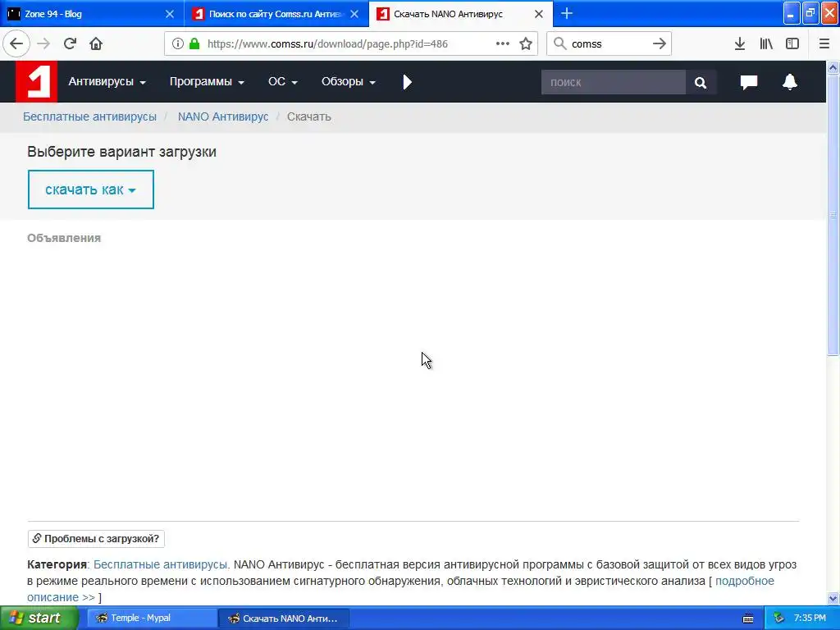Click the browser forward arrow
Viewport: 840px width, 630px height.
click(x=43, y=44)
